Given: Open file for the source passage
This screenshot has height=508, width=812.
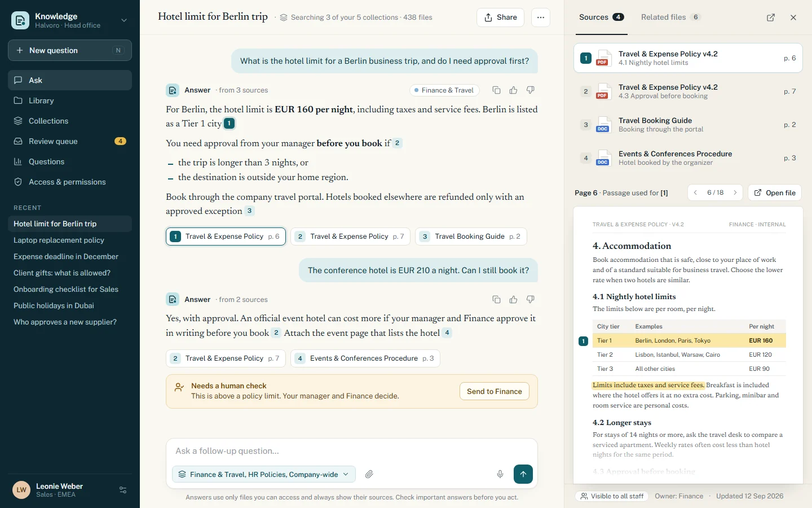Looking at the screenshot, I should point(775,192).
